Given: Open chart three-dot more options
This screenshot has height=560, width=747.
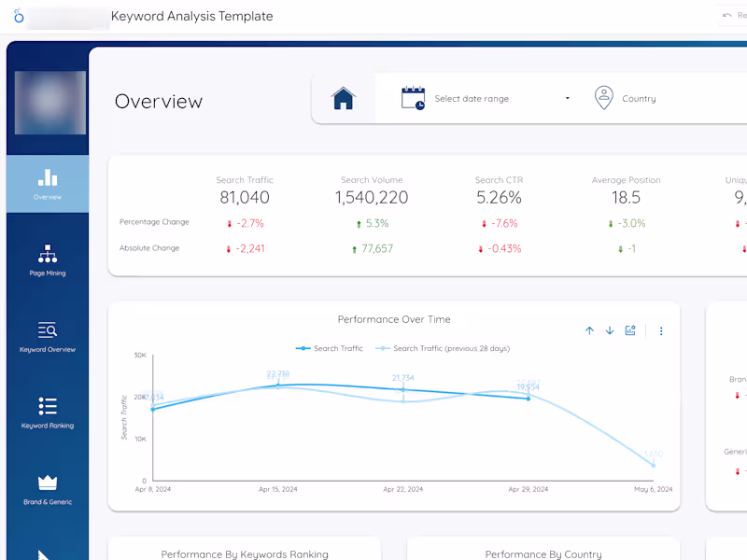Looking at the screenshot, I should click(661, 331).
